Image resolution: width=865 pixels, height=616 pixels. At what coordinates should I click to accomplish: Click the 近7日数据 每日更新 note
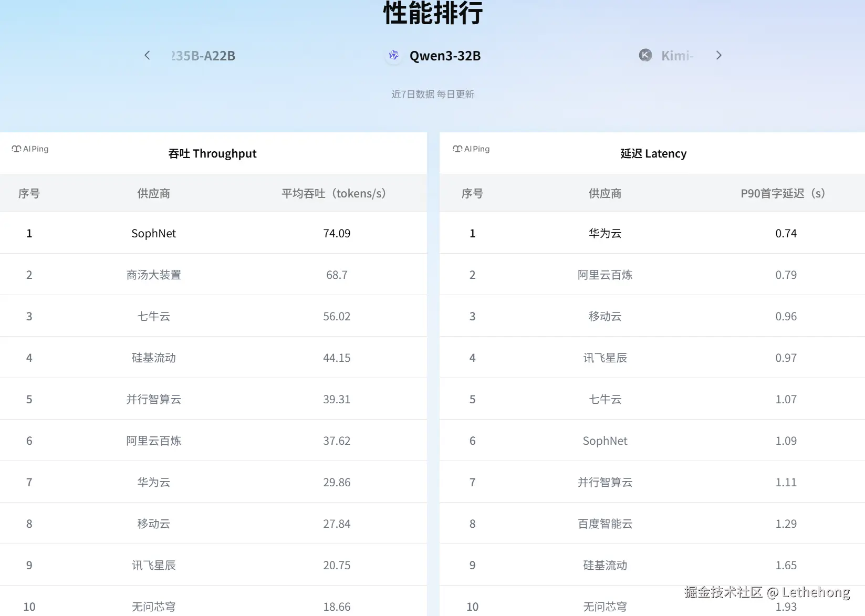[433, 94]
